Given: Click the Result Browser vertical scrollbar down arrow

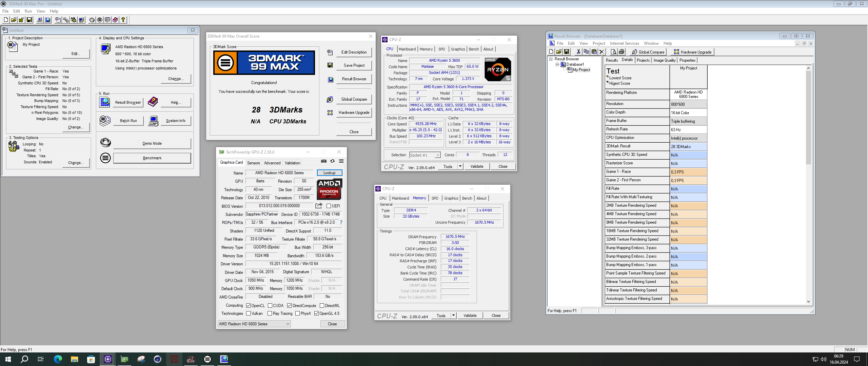Looking at the screenshot, I should click(x=808, y=301).
